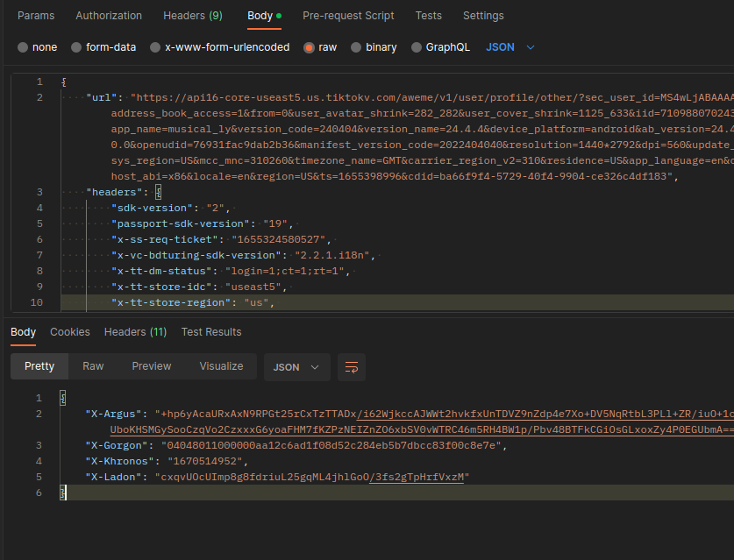Open the request Settings tab
The height and width of the screenshot is (560, 734).
483,16
